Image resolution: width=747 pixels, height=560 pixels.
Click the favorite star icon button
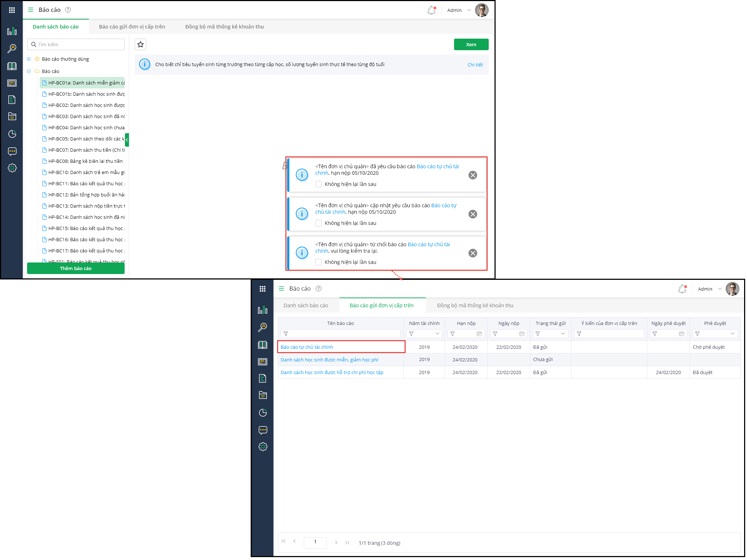[x=141, y=44]
